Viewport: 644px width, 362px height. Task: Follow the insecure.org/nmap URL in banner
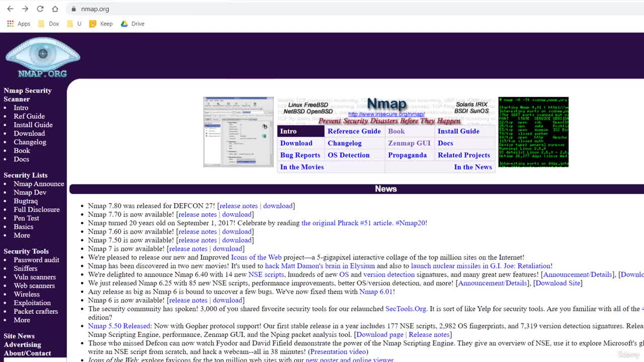[x=386, y=114]
